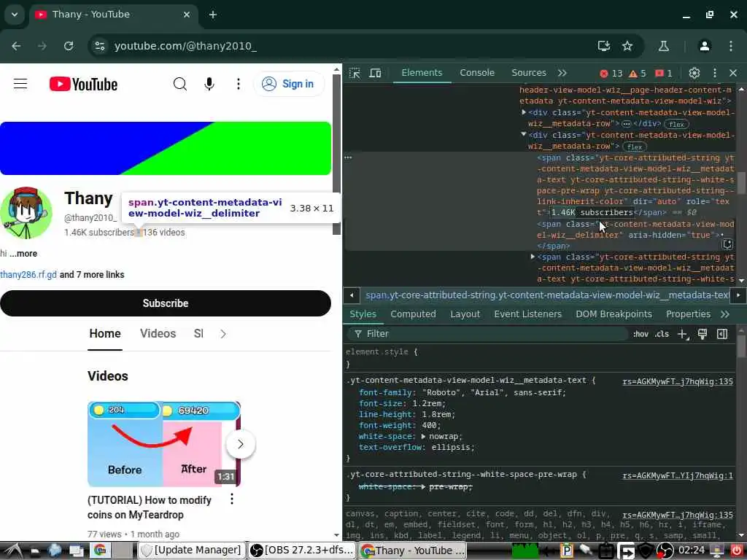
Task: Open the Event Listeners sidebar tab
Action: (x=527, y=314)
